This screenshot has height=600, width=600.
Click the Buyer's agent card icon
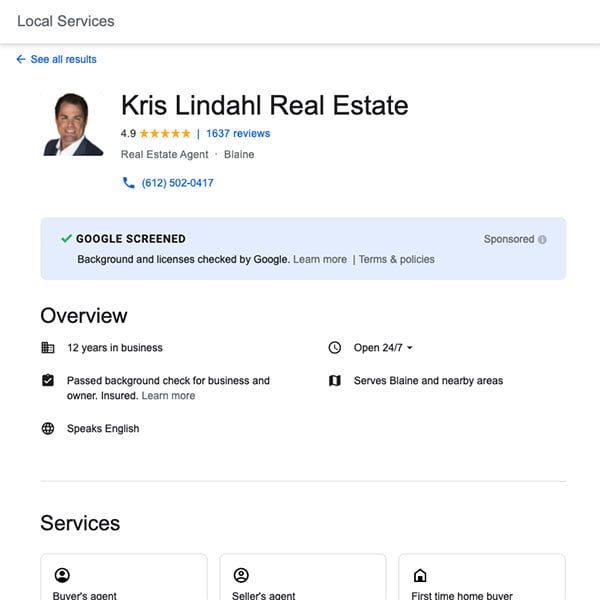62,575
